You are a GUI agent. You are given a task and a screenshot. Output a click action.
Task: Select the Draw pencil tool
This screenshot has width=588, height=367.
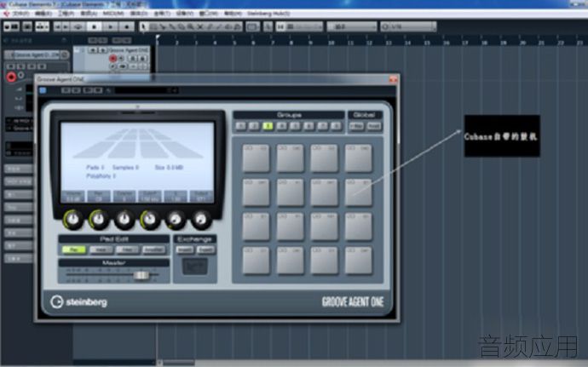[x=210, y=26]
